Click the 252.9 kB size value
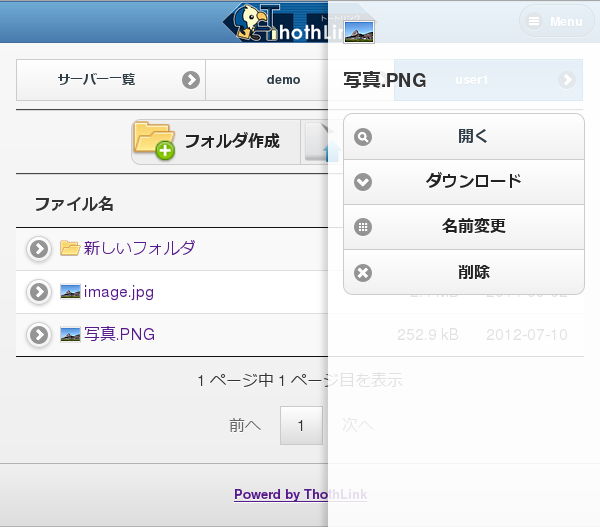 pyautogui.click(x=427, y=335)
